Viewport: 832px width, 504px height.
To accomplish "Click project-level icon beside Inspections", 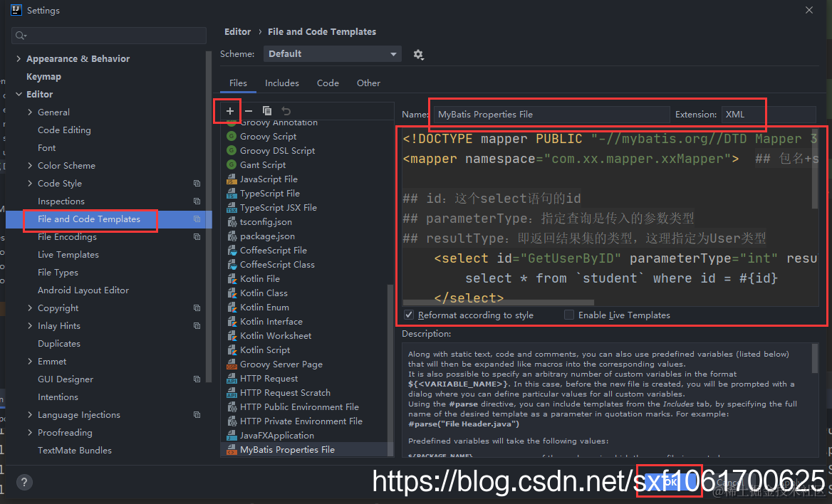I will coord(197,201).
